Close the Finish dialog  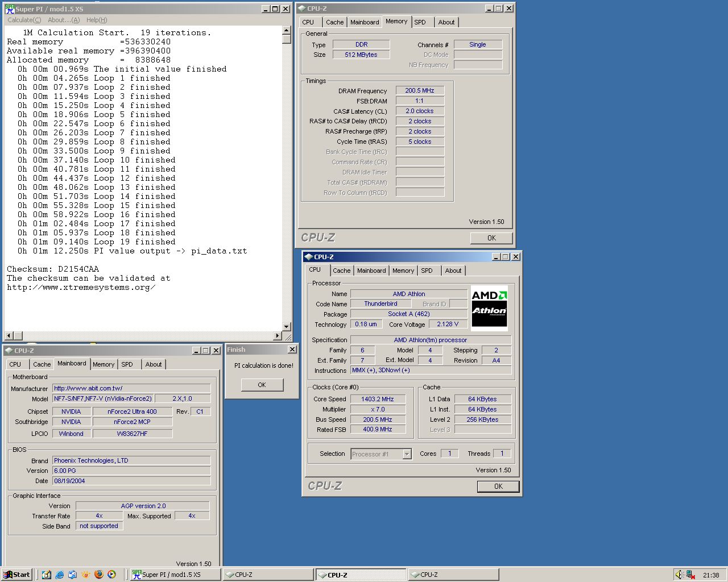point(292,350)
